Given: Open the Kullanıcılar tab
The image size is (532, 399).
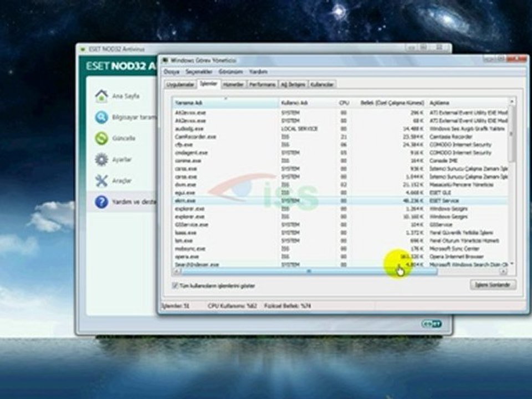Looking at the screenshot, I should coord(323,84).
